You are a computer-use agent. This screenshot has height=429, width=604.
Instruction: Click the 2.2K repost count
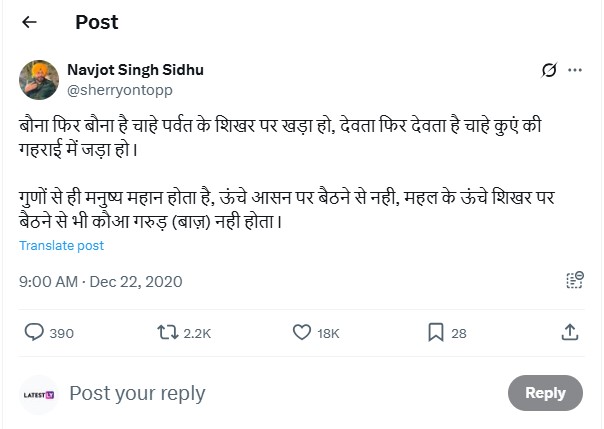pos(197,333)
